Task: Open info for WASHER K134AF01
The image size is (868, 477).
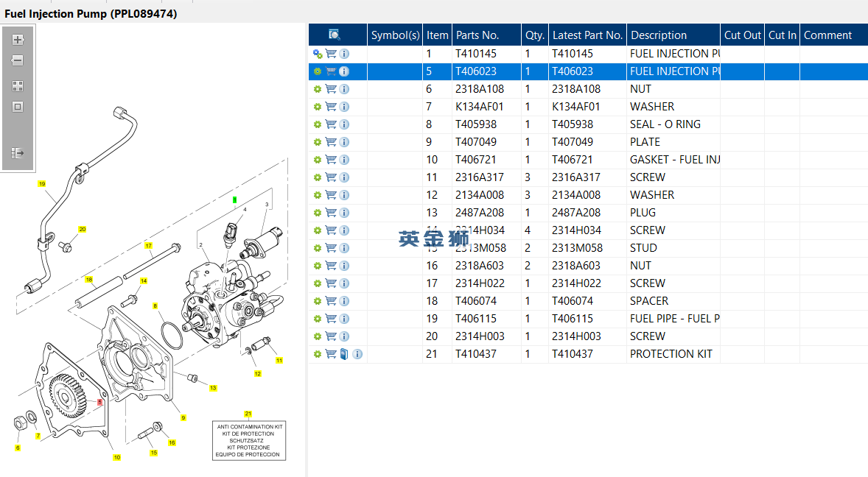Action: (x=344, y=107)
